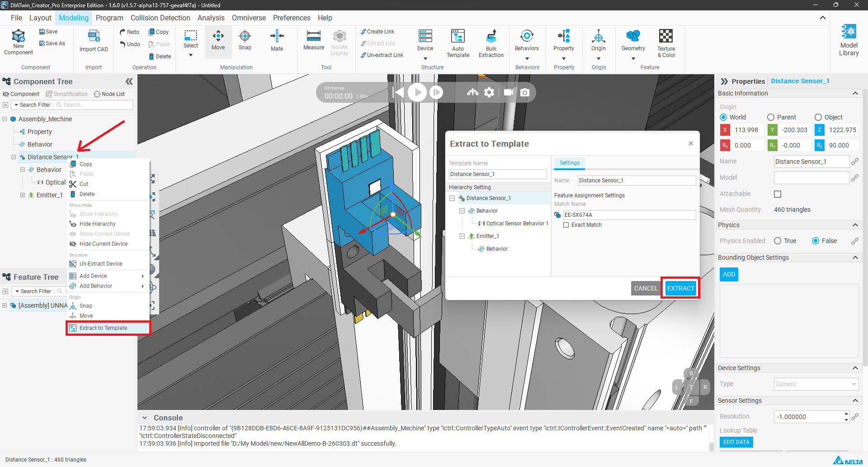The height and width of the screenshot is (467, 868).
Task: Select Parent origin option
Action: point(771,117)
